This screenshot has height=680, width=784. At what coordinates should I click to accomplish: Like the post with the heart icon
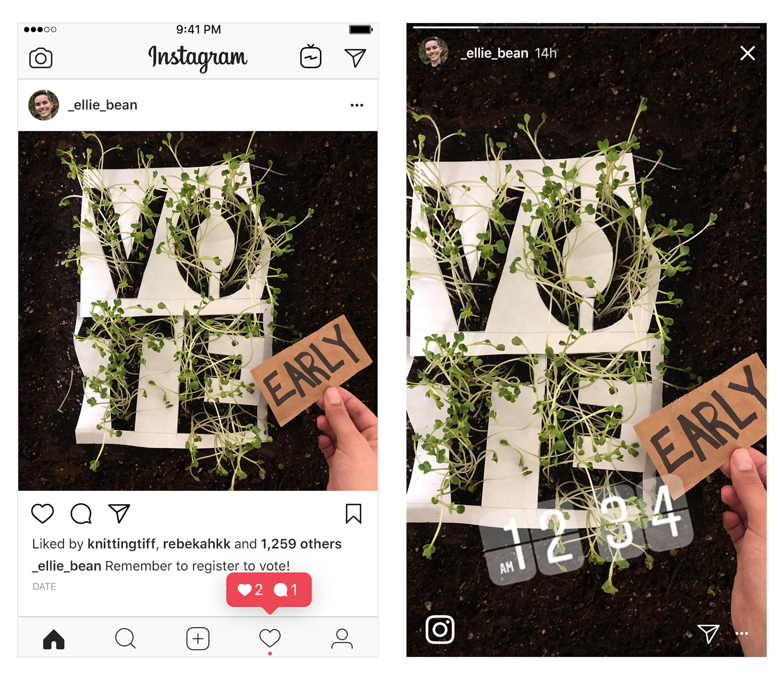click(42, 513)
